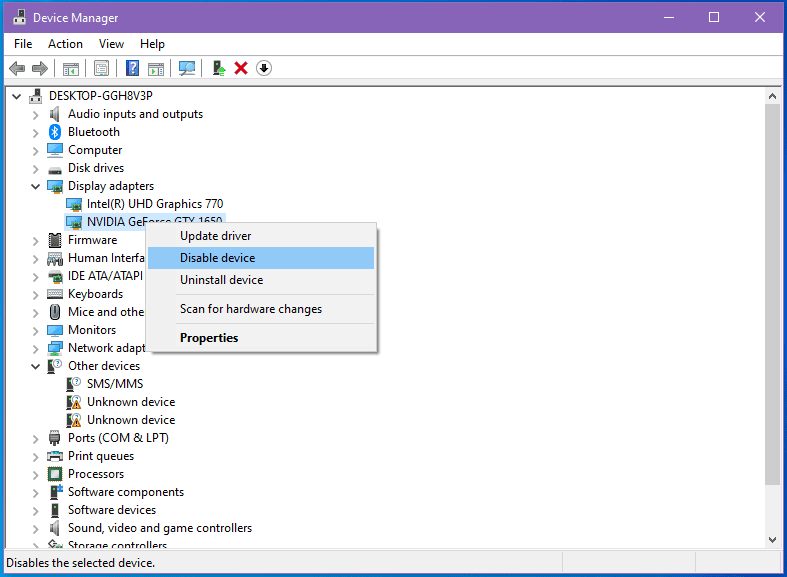Image resolution: width=787 pixels, height=577 pixels.
Task: Click the Mice and other pointing devices icon
Action: [55, 312]
